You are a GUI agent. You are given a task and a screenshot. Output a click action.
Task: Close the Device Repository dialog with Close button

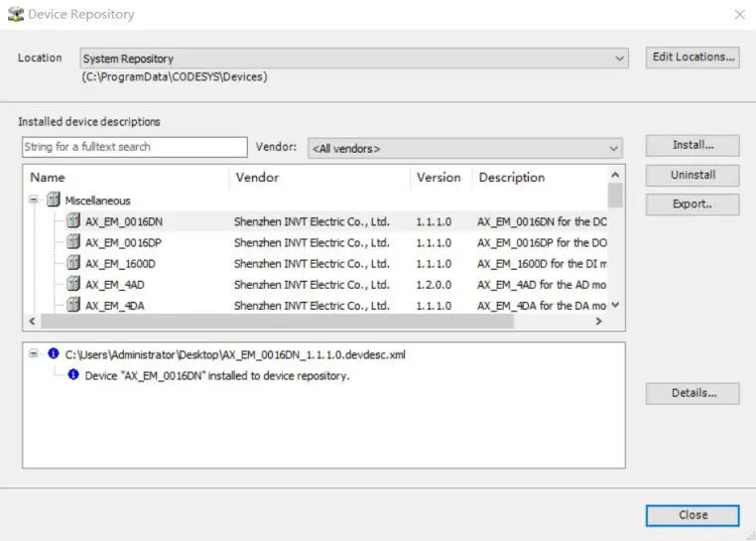pyautogui.click(x=693, y=515)
